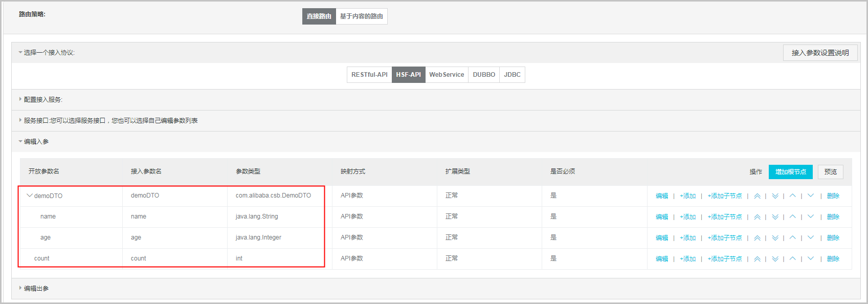868x304 pixels.
Task: Move age row to bottom with double-down arrow
Action: coord(775,238)
